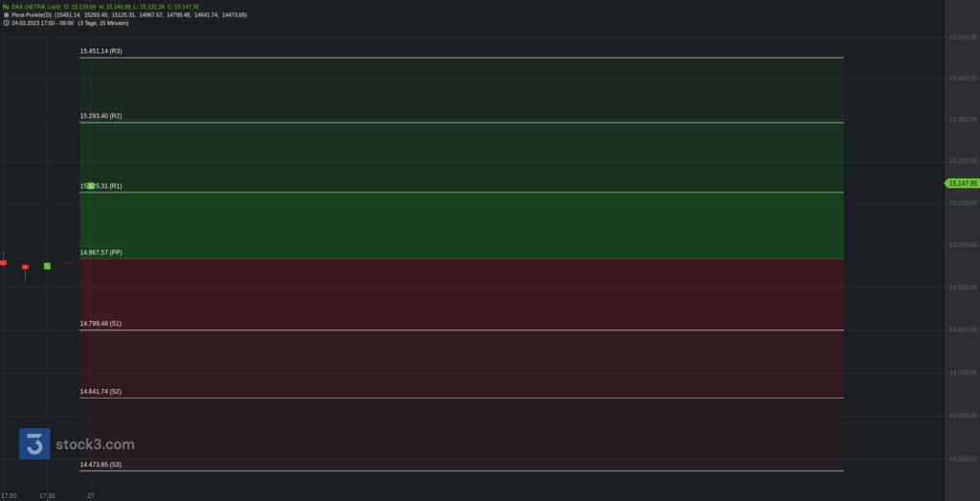980x501 pixels.
Task: Select the 14.473,65 (S3) support label
Action: coord(100,465)
